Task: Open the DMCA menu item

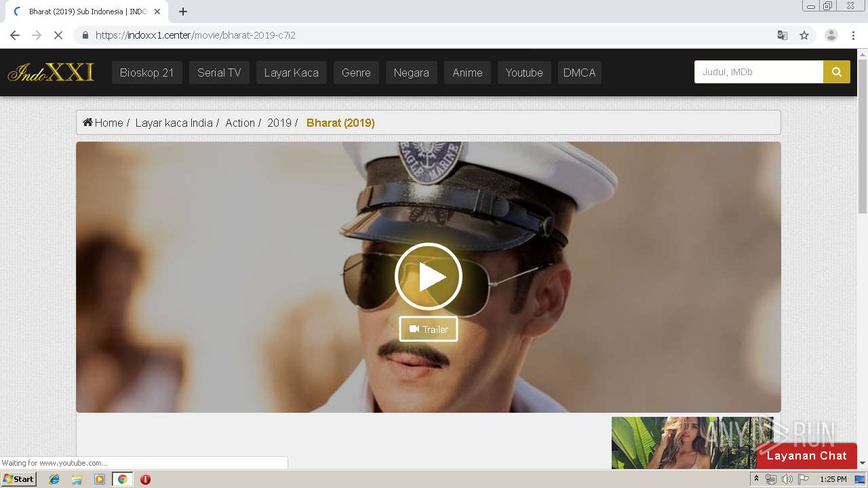Action: [x=579, y=73]
